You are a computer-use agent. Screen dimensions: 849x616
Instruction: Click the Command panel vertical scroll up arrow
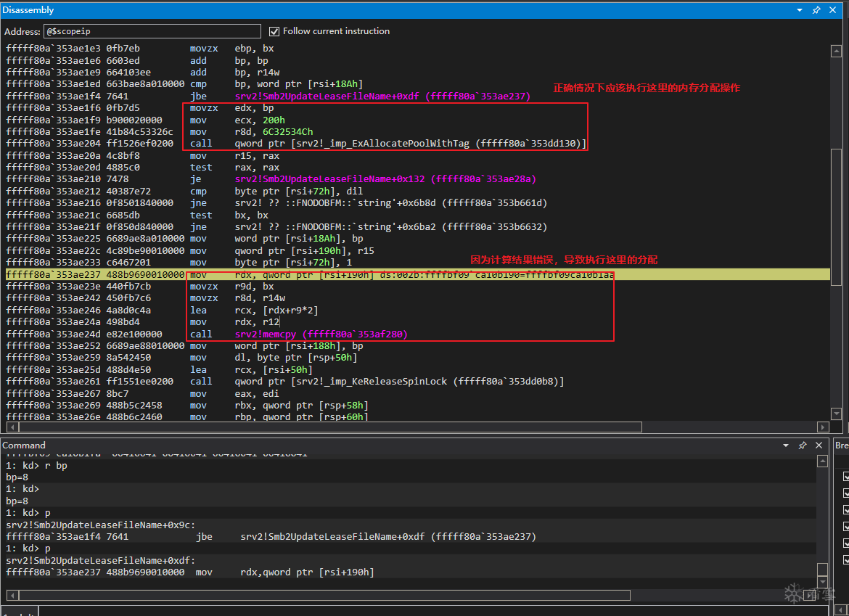pyautogui.click(x=822, y=461)
